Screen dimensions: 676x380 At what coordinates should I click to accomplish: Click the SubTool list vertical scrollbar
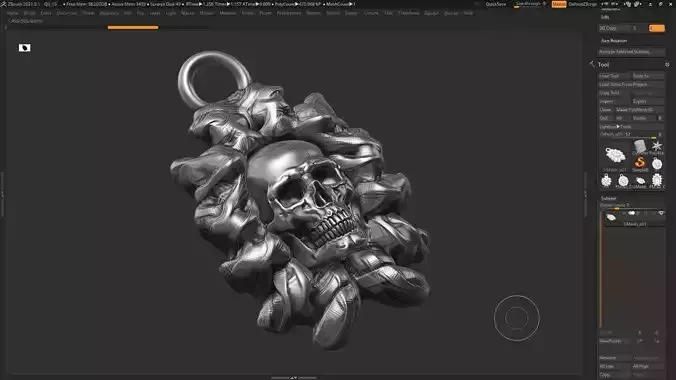(x=600, y=269)
